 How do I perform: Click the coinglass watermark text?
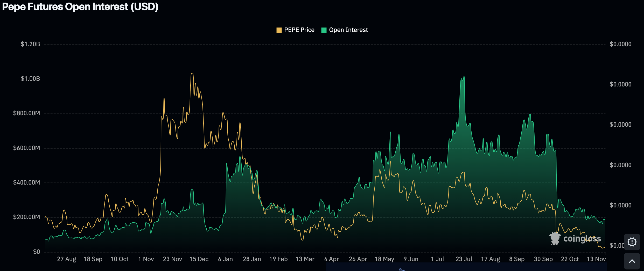582,239
